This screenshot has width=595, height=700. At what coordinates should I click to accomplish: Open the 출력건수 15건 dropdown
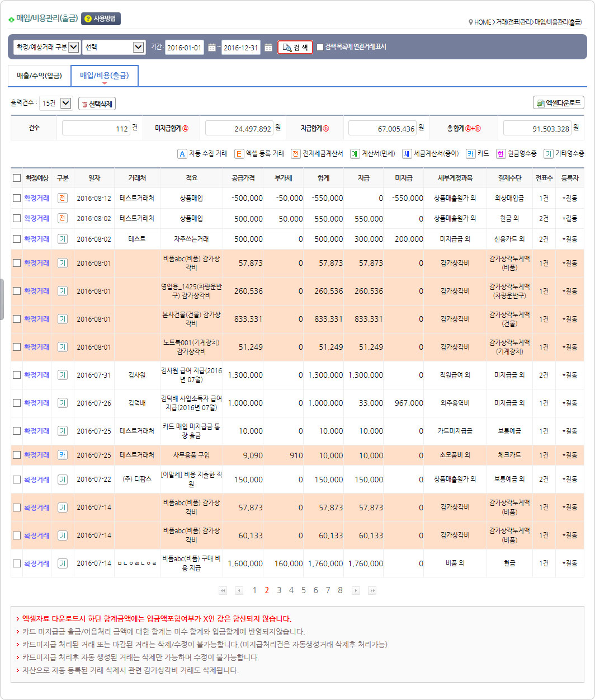click(x=56, y=104)
